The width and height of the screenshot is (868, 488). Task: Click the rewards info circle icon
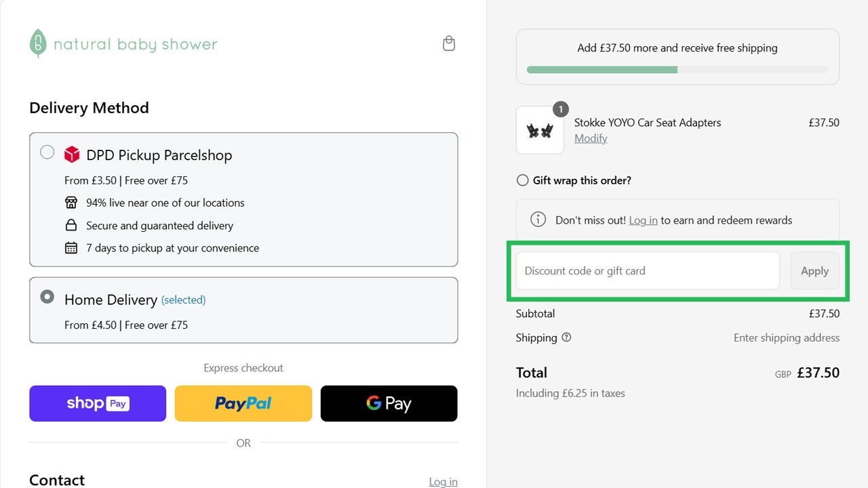click(x=538, y=219)
